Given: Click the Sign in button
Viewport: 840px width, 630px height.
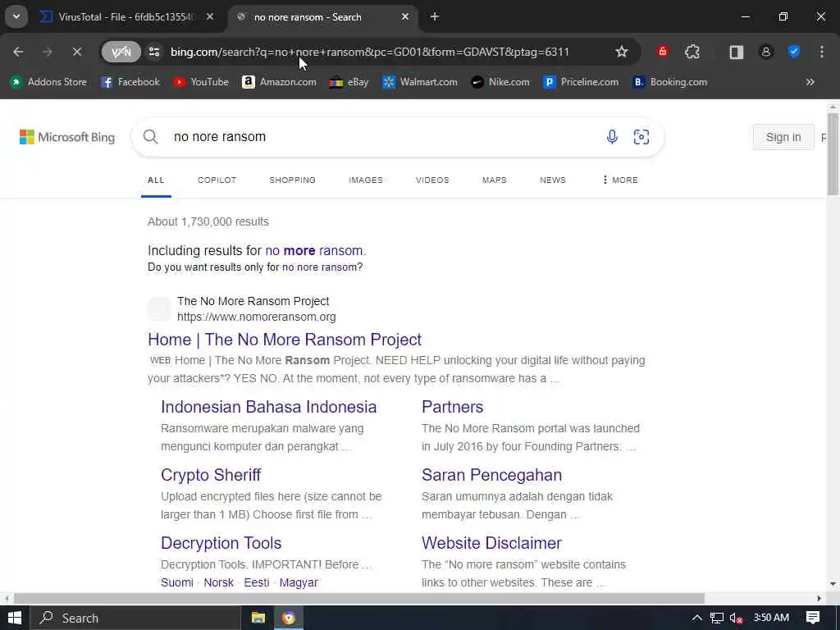Looking at the screenshot, I should coord(783,137).
